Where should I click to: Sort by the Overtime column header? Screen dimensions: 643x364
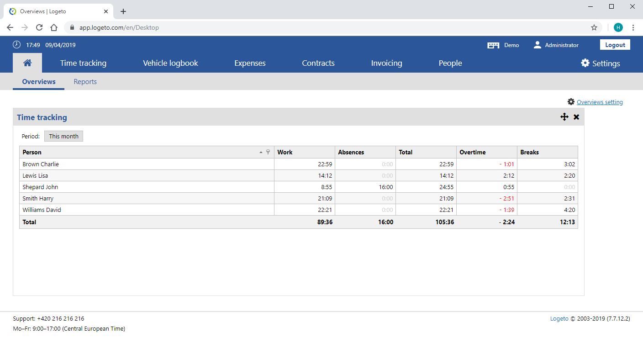[487, 152]
